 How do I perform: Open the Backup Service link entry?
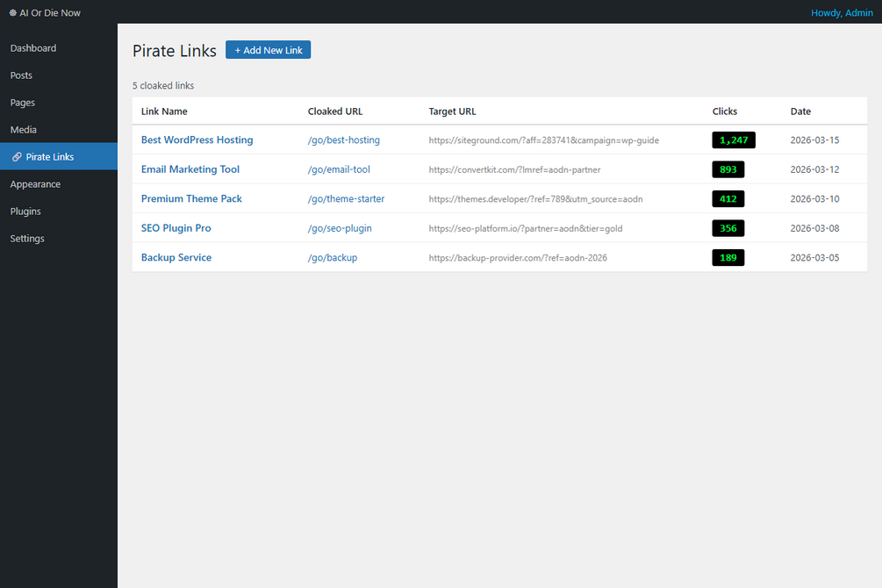click(x=176, y=257)
